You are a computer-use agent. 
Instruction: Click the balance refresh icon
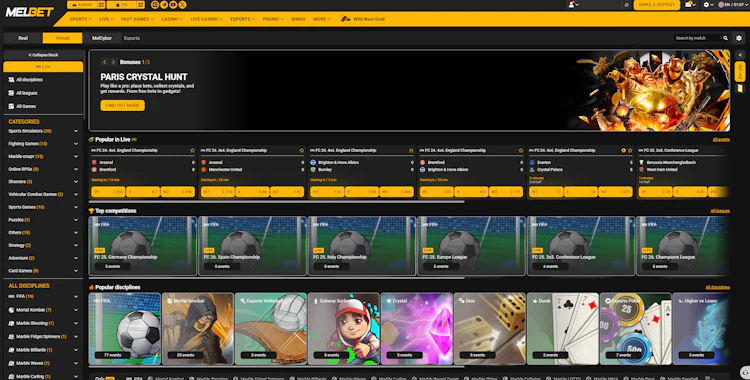point(627,5)
